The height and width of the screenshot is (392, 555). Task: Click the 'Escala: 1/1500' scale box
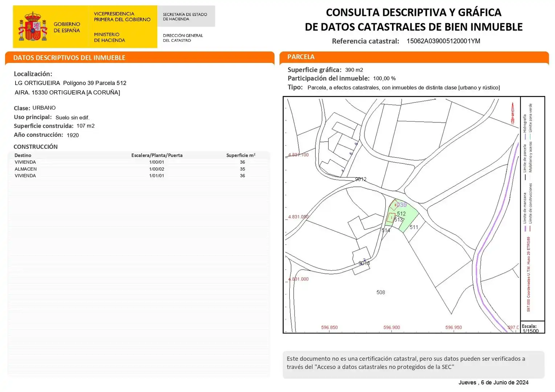point(532,327)
